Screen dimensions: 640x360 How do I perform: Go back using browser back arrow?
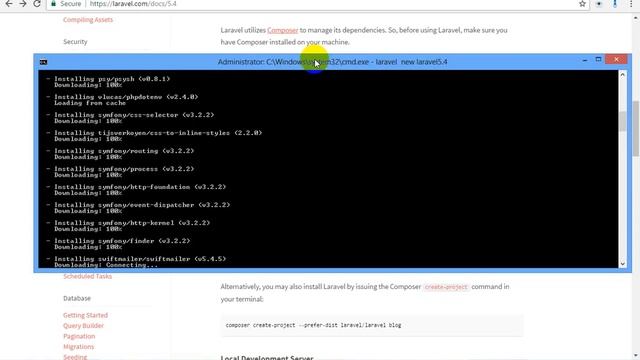9,4
